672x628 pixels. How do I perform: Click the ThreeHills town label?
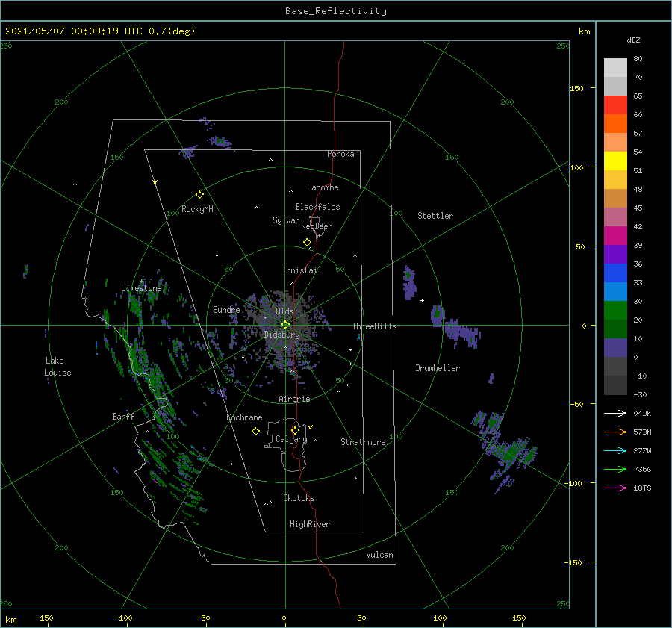click(374, 326)
